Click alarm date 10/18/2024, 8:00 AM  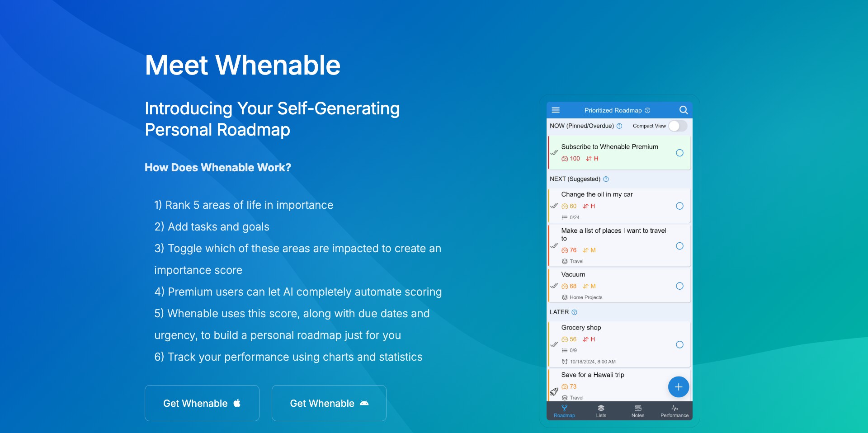point(589,362)
